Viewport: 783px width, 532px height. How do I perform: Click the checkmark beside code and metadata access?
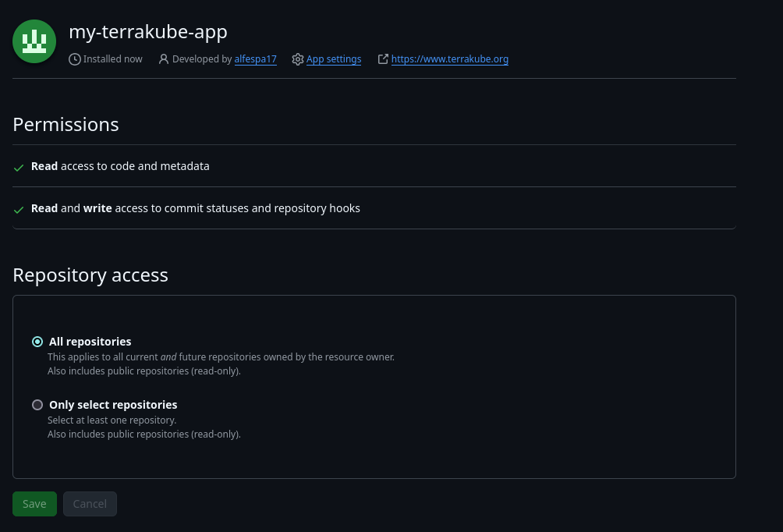click(x=19, y=167)
